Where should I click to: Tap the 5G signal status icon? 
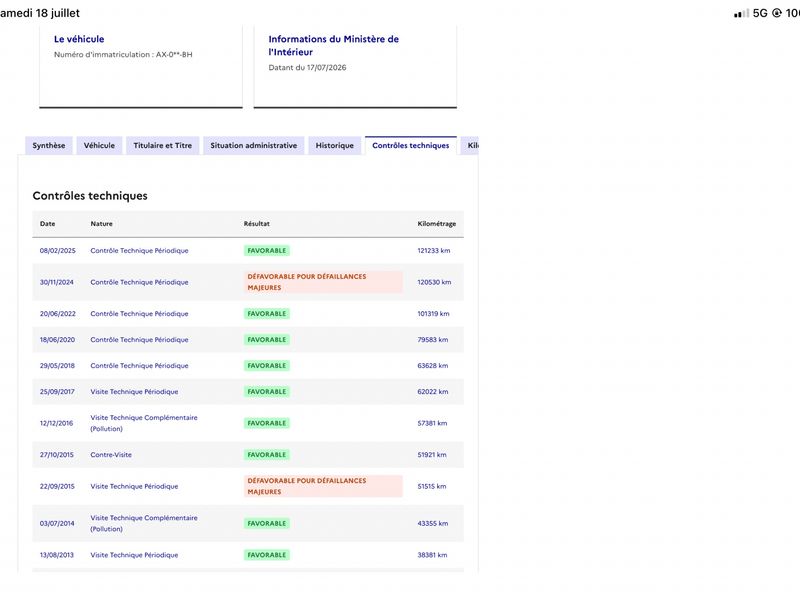pyautogui.click(x=760, y=13)
